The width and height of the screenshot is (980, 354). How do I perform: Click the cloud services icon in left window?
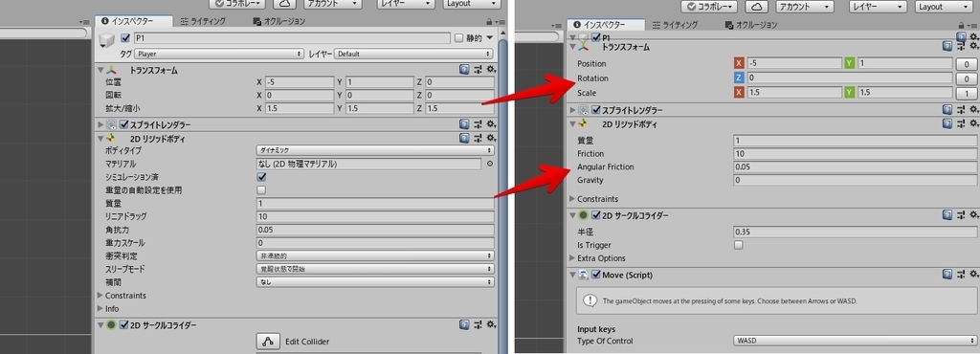pyautogui.click(x=285, y=4)
